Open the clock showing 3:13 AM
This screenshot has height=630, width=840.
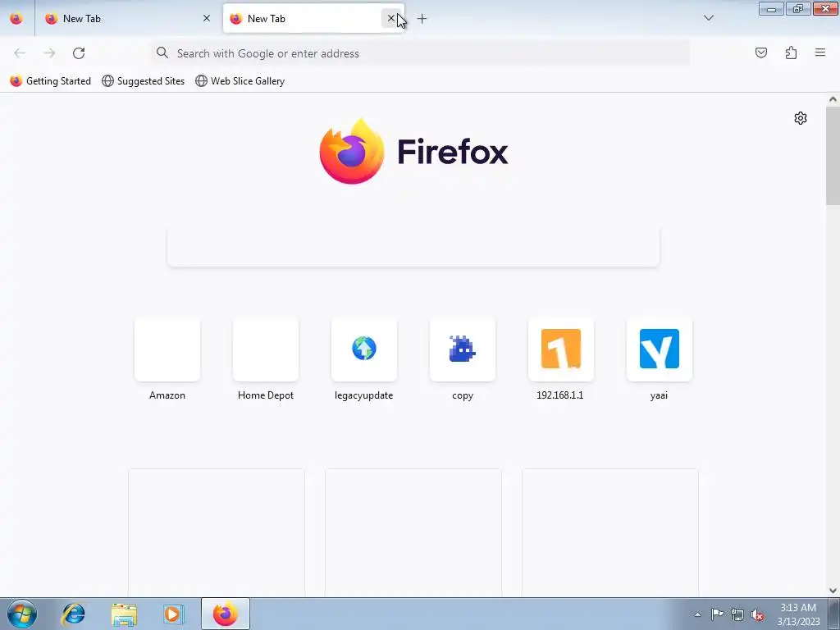(x=798, y=614)
